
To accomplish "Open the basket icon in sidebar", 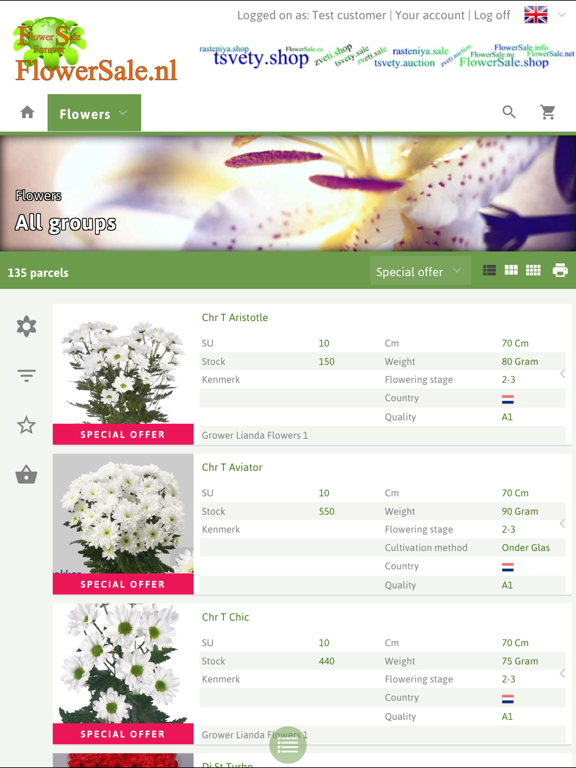I will [26, 475].
